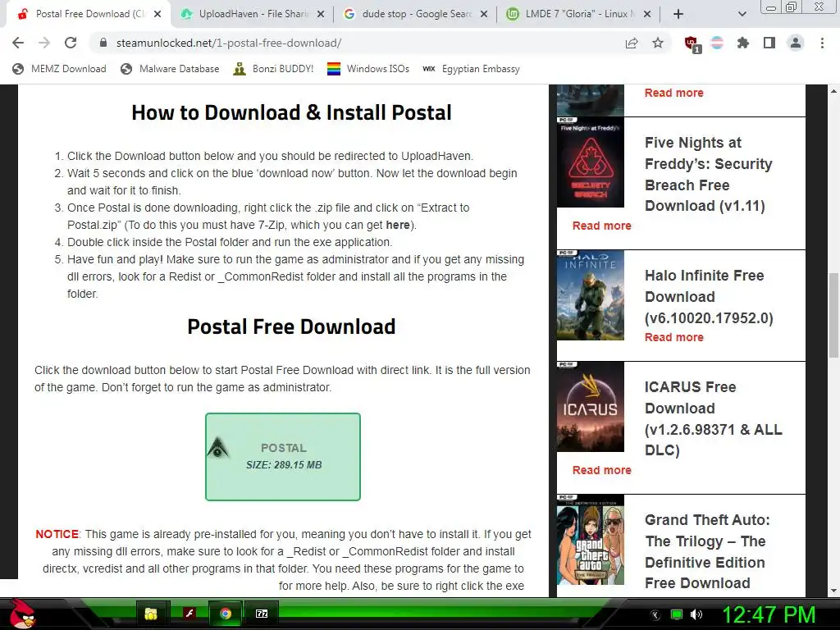Expand the tab search chevron
840x630 pixels.
coord(742,14)
